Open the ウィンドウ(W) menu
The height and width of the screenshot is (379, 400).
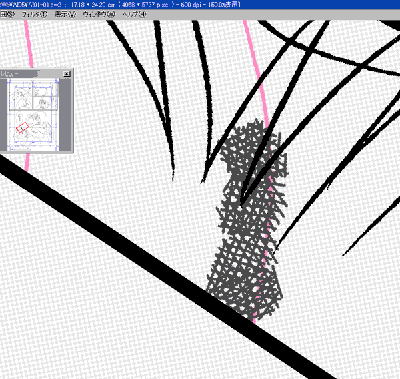pos(99,14)
